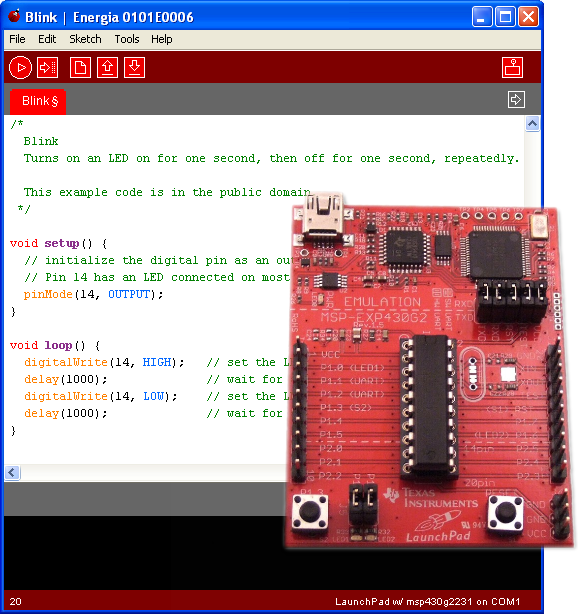Open the Serial Monitor icon
The height and width of the screenshot is (614, 578).
(x=512, y=67)
